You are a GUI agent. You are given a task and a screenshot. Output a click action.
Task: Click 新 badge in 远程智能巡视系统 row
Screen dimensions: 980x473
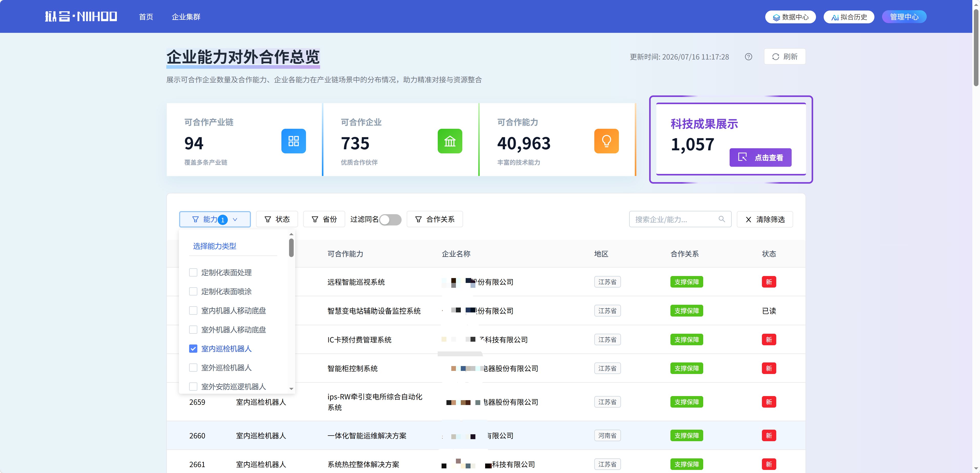(769, 282)
